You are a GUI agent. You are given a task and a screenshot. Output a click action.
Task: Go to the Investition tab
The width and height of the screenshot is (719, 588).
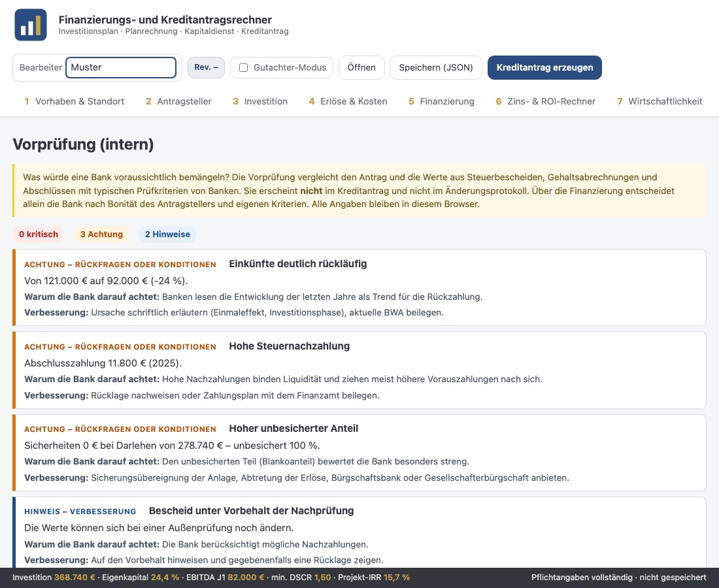click(260, 101)
